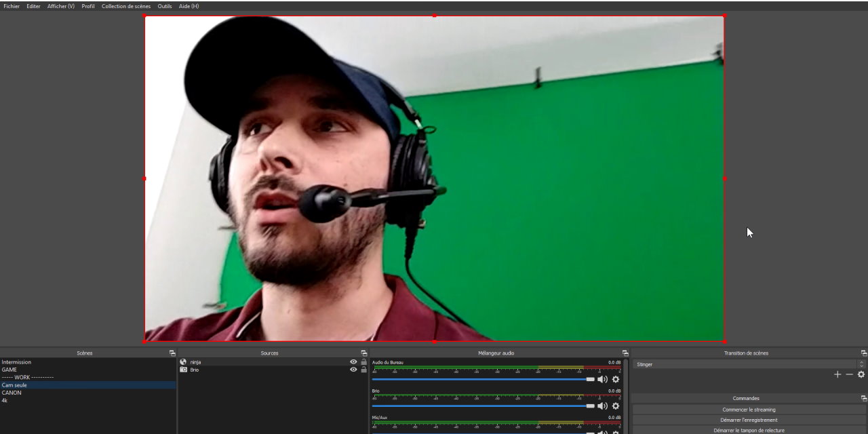Viewport: 868px width, 434px height.
Task: Hide the ninja source with eye icon
Action: [x=353, y=362]
